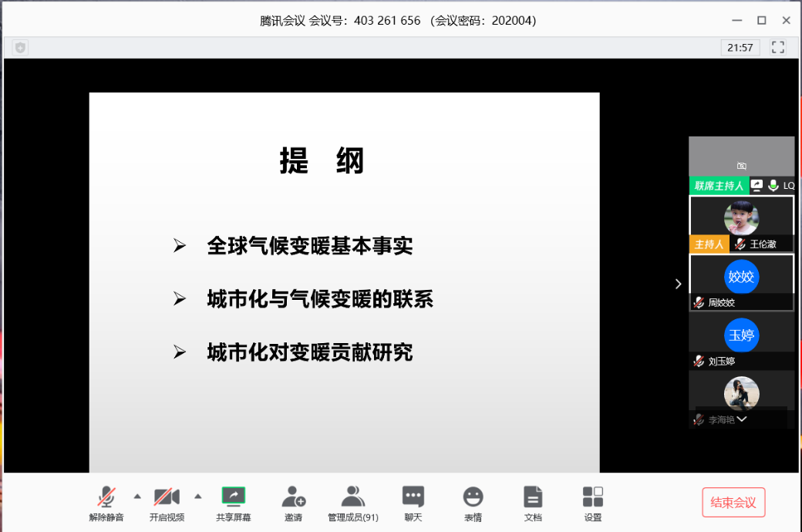Open 管理成员(91) member management
802x532 pixels.
point(352,497)
